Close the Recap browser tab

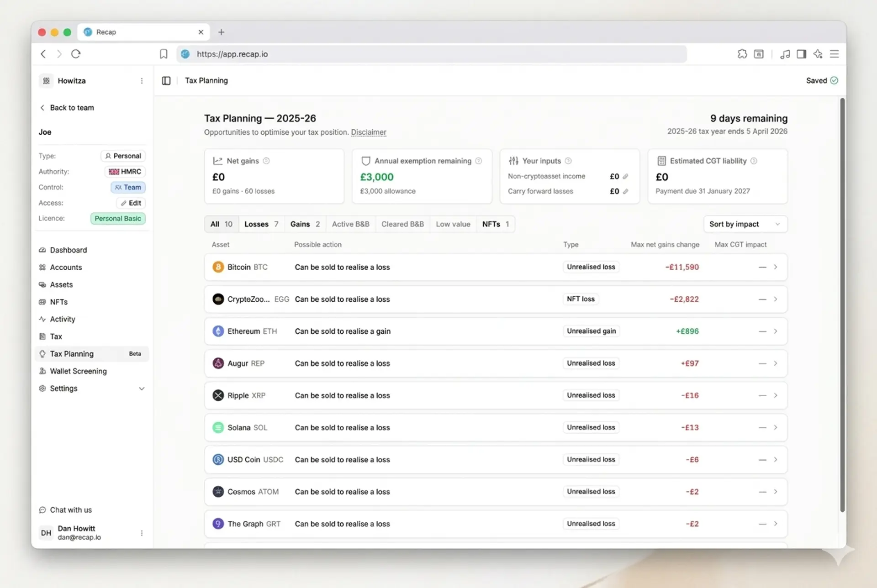point(201,32)
